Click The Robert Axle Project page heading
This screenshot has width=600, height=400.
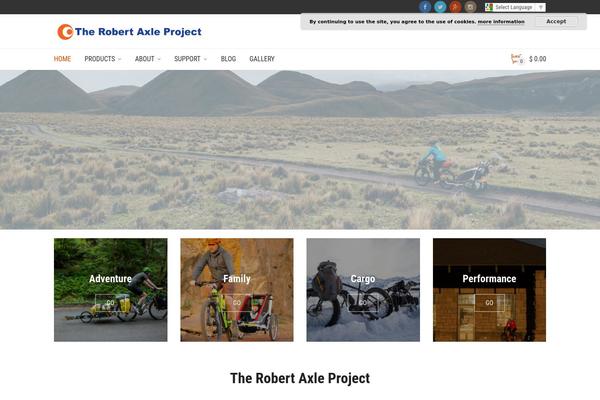click(300, 378)
